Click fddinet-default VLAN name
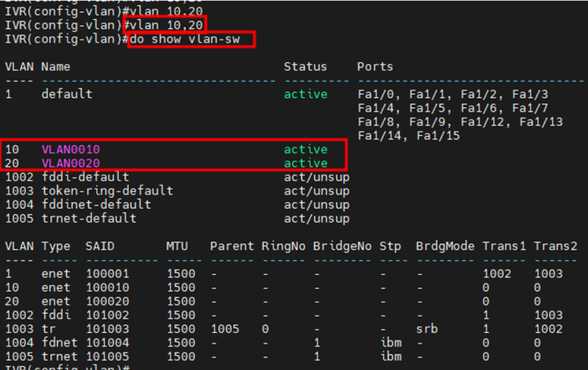588x370 pixels. (96, 205)
